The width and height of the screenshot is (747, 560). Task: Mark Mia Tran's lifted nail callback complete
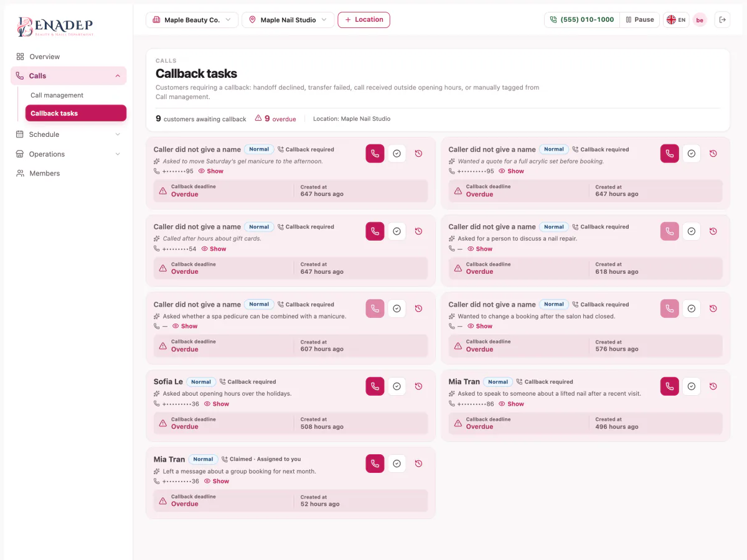point(692,386)
